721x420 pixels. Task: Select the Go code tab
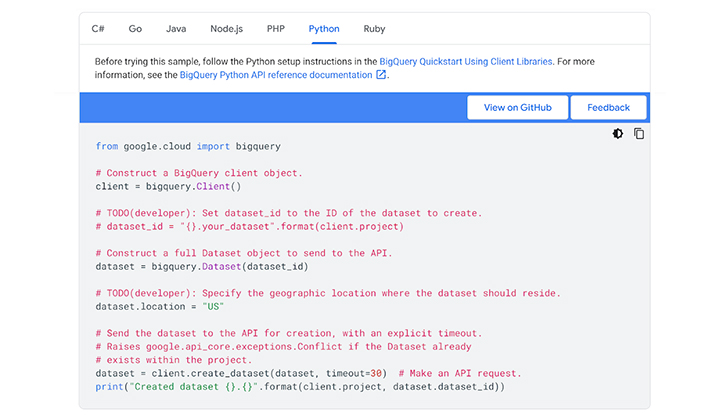point(134,29)
